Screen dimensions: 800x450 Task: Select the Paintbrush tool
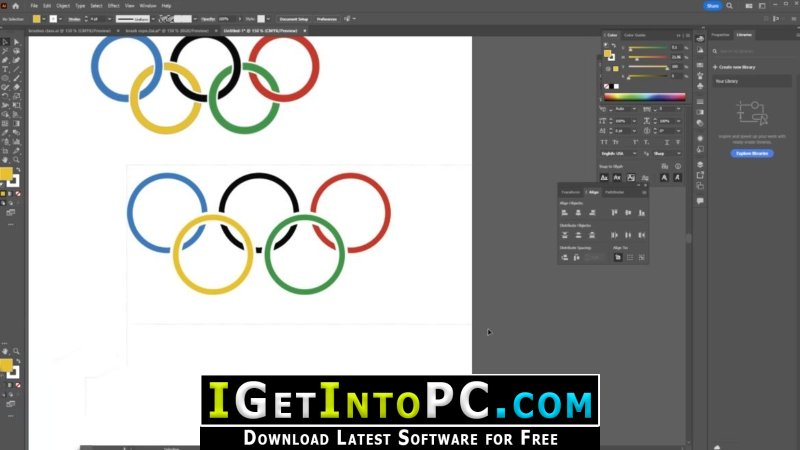click(x=16, y=78)
